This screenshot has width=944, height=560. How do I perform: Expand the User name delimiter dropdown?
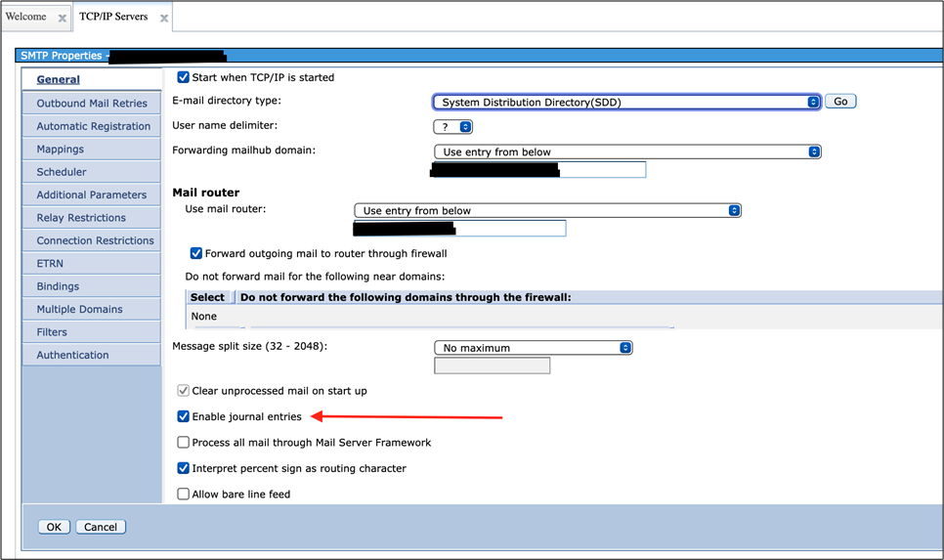pyautogui.click(x=452, y=127)
